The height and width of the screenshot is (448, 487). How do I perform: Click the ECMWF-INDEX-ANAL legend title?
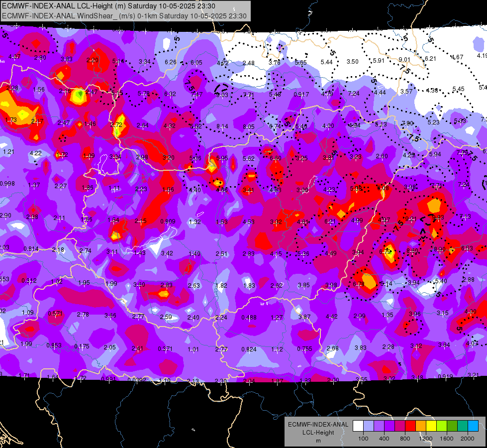318,425
